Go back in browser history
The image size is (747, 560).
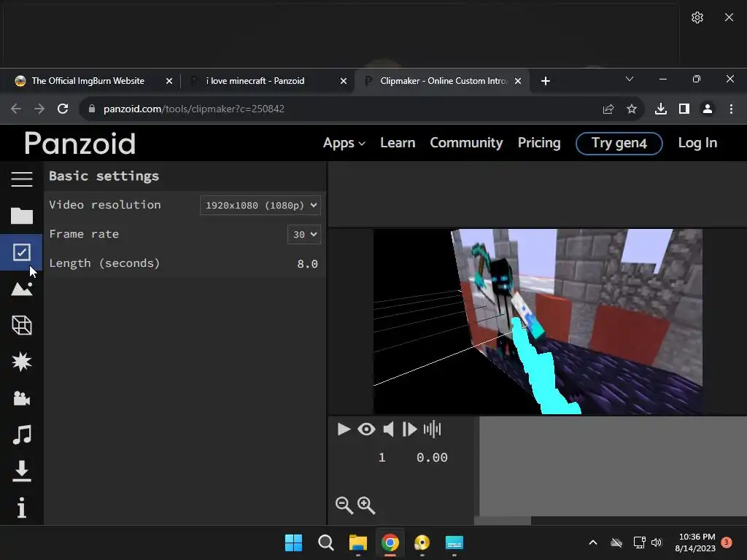coord(16,109)
